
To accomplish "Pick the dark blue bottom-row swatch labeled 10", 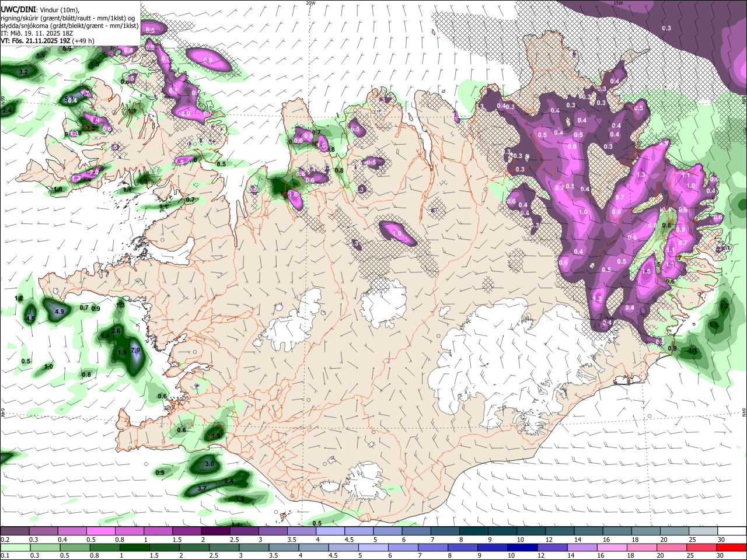I will pos(522,547).
